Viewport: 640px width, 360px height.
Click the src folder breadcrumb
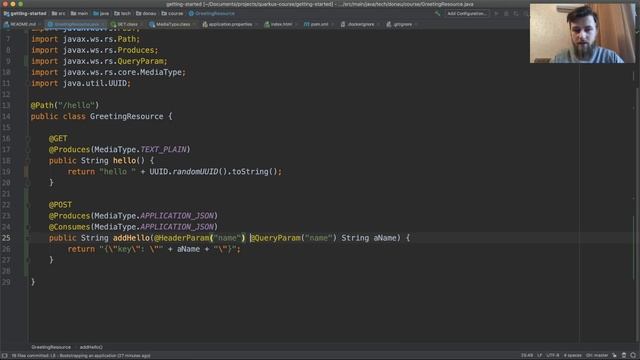coord(58,13)
